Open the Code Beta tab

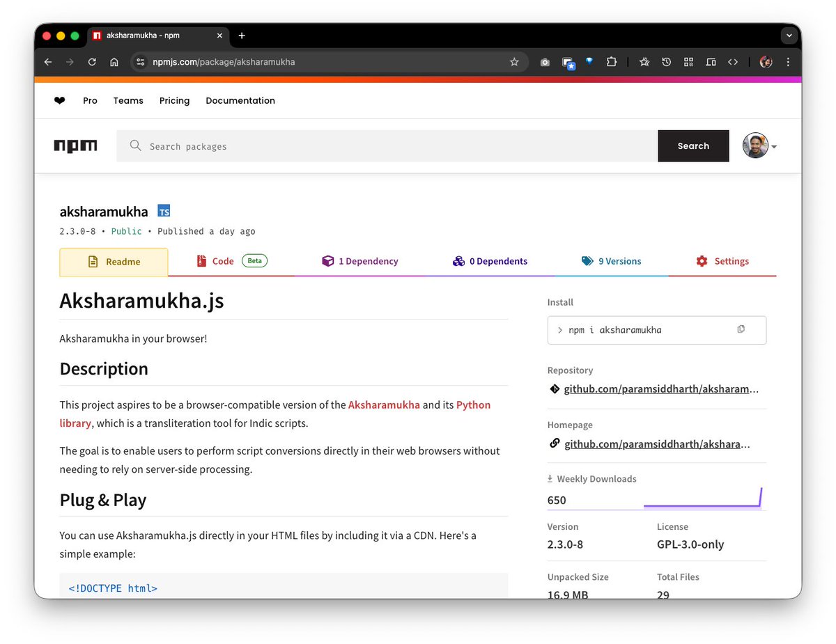232,261
